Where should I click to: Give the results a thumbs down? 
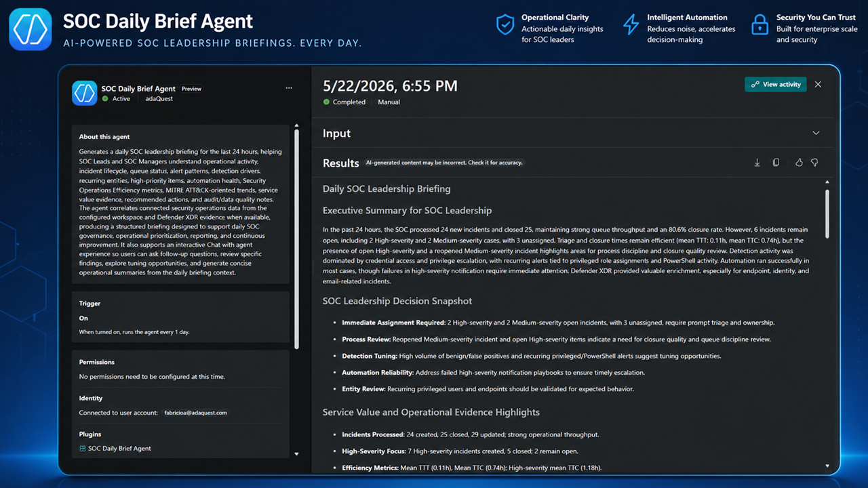coord(814,163)
